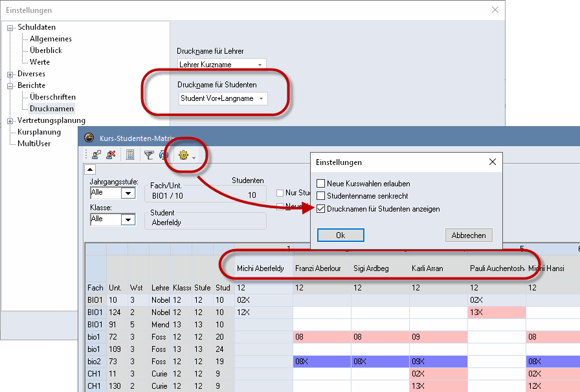The height and width of the screenshot is (392, 580).
Task: Select Kursplanung in the settings tree
Action: tap(39, 132)
